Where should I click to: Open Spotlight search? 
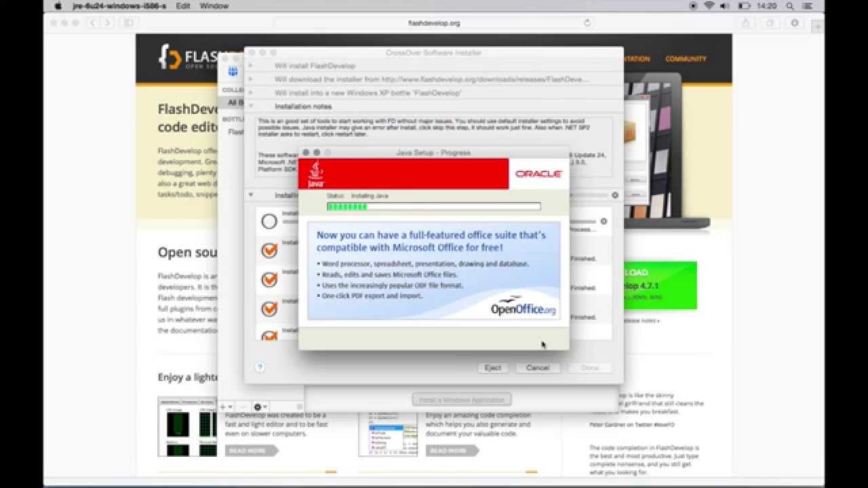coord(790,5)
